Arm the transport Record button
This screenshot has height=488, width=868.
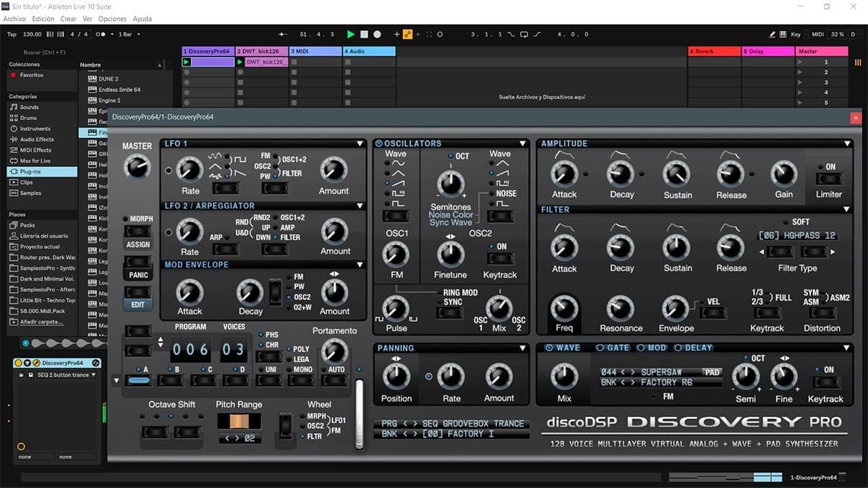coord(378,34)
